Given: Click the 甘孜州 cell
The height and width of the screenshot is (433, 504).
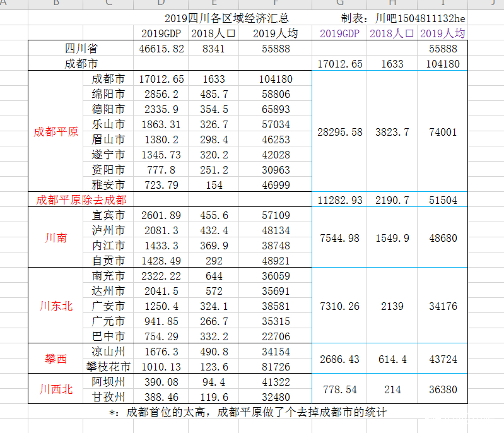Looking at the screenshot, I should pyautogui.click(x=108, y=396).
